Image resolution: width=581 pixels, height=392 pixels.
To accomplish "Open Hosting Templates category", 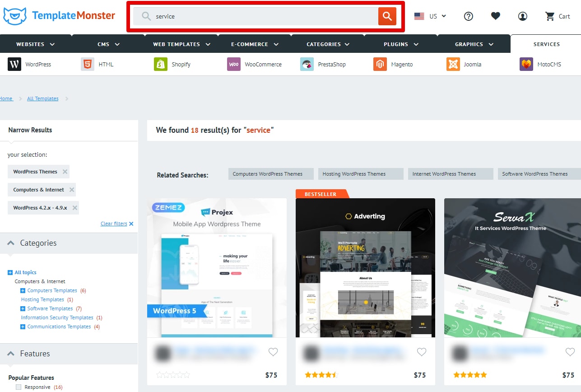I will tap(42, 299).
